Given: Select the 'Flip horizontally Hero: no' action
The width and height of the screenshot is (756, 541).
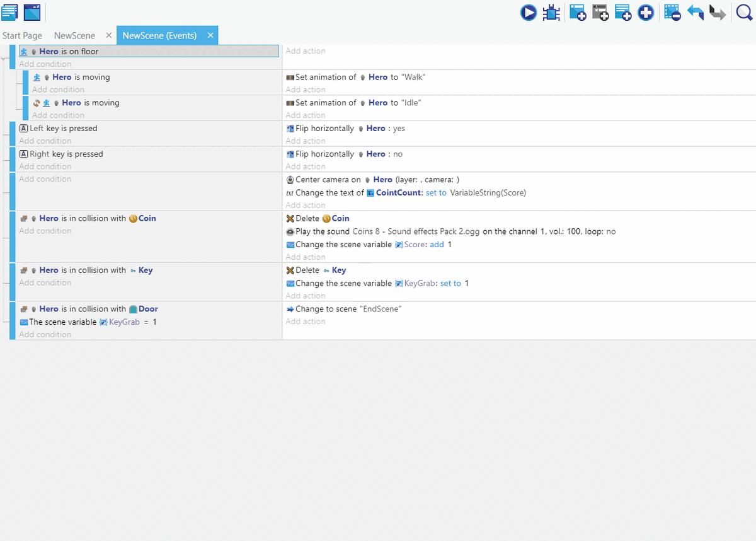Looking at the screenshot, I should point(344,154).
